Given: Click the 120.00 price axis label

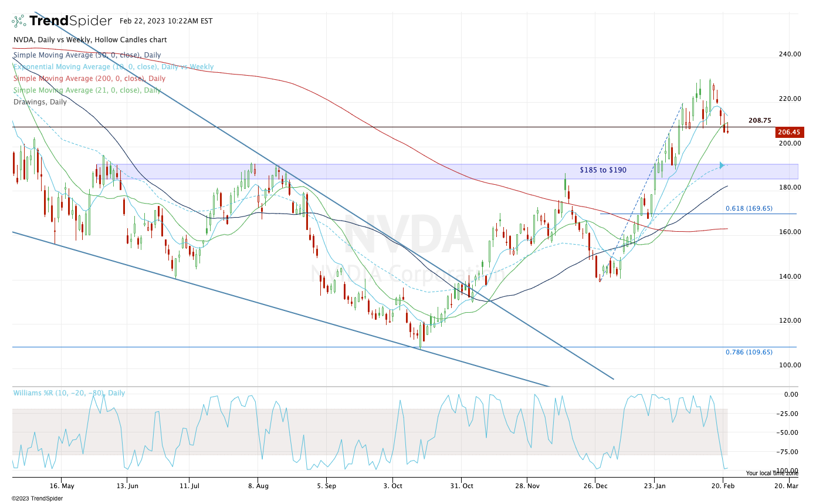Looking at the screenshot, I should (x=789, y=320).
